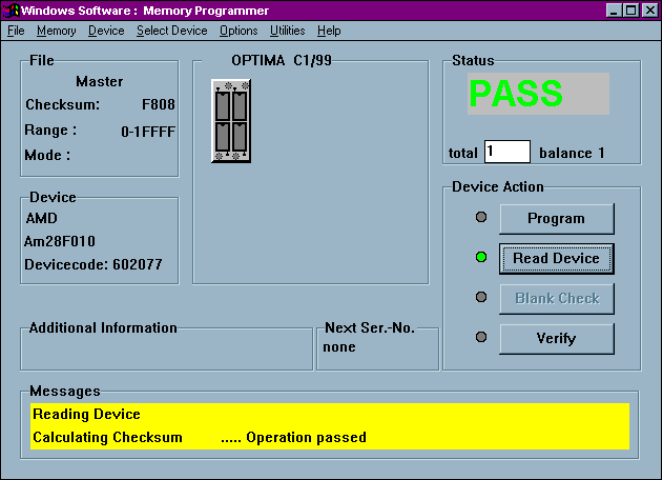Click the Program button
This screenshot has height=480, width=662.
coord(556,219)
